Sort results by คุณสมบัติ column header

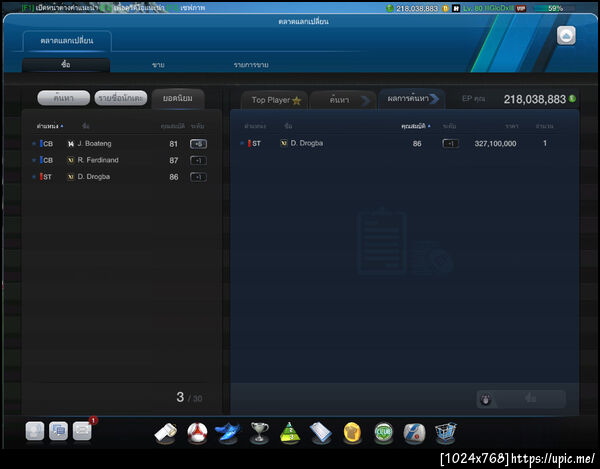pos(415,126)
